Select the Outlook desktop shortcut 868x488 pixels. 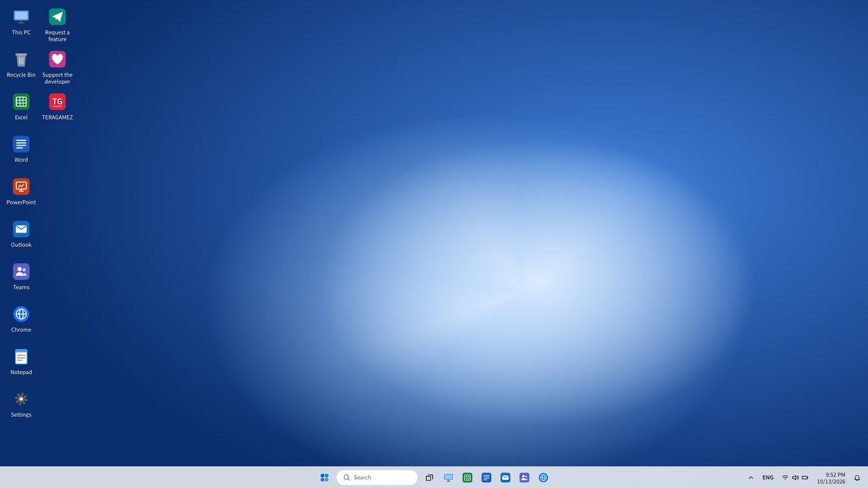point(21,235)
